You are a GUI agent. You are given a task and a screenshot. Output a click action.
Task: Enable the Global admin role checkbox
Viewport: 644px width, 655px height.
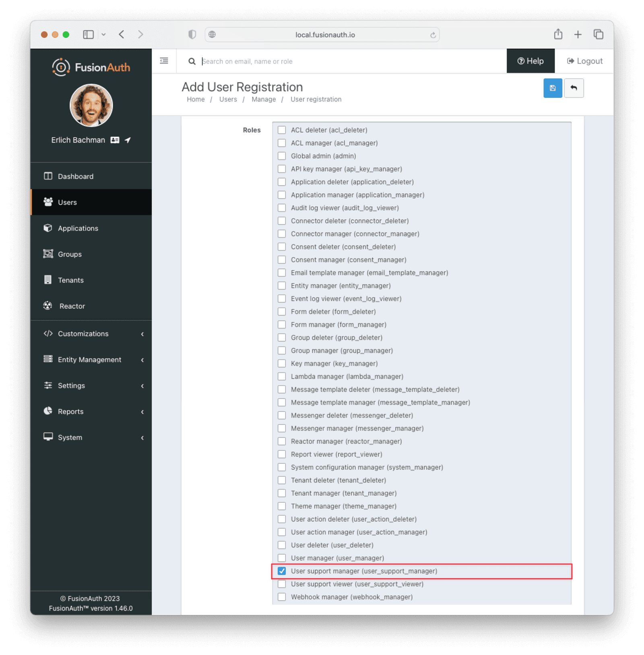[x=282, y=156]
